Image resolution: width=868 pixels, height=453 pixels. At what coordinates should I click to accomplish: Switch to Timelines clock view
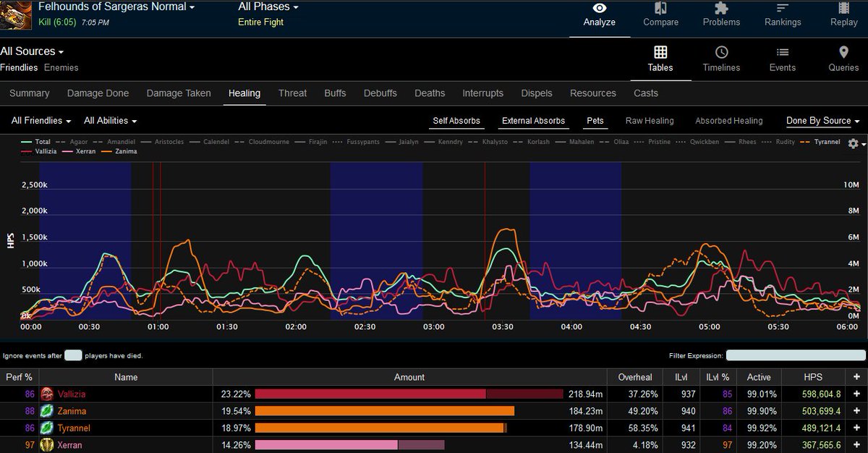[721, 52]
